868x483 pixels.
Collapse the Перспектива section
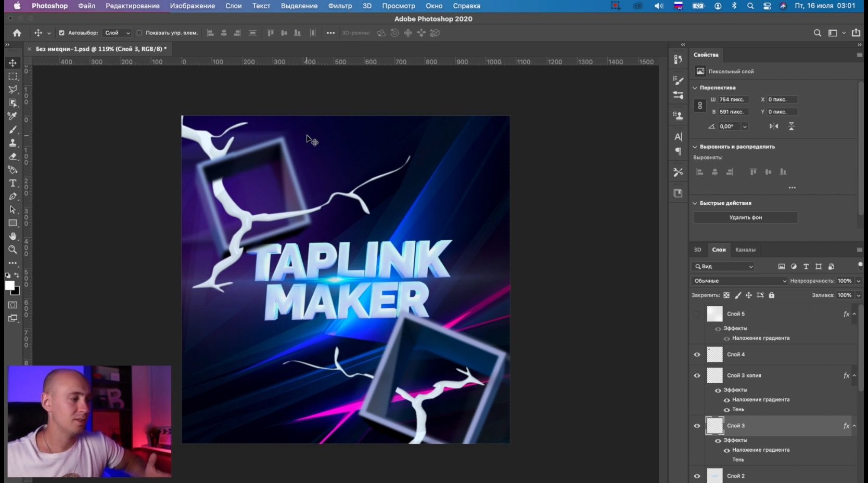tap(695, 88)
